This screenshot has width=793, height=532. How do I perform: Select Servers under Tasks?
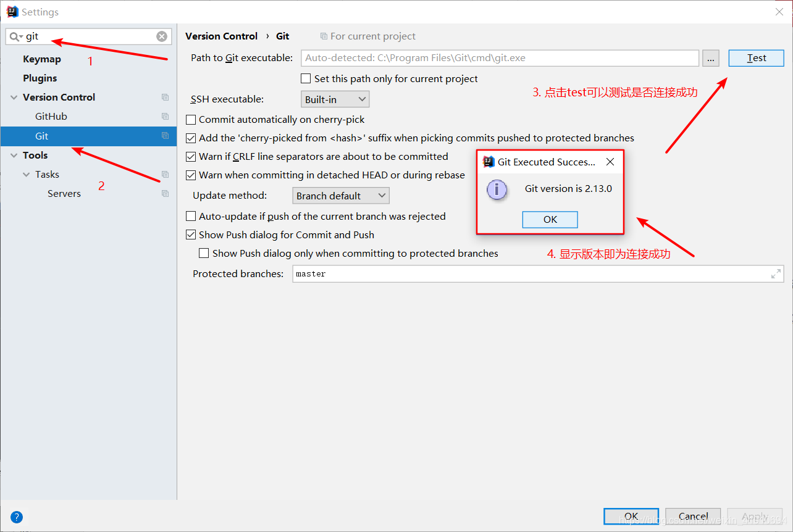click(64, 194)
